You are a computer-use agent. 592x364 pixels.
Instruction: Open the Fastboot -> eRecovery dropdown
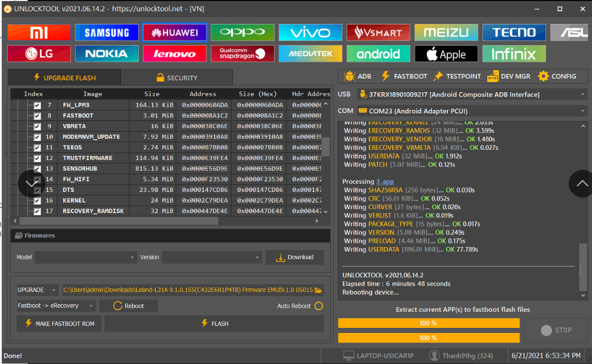[x=56, y=306]
